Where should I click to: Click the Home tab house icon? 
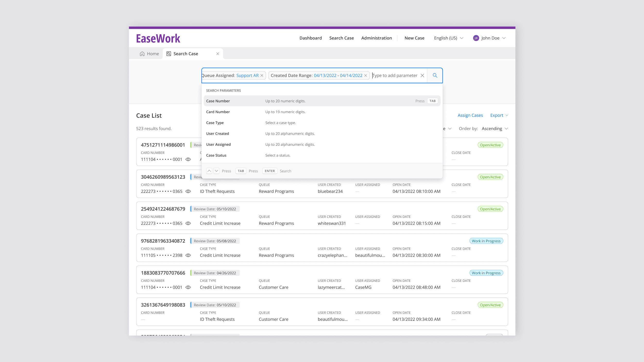(x=142, y=54)
